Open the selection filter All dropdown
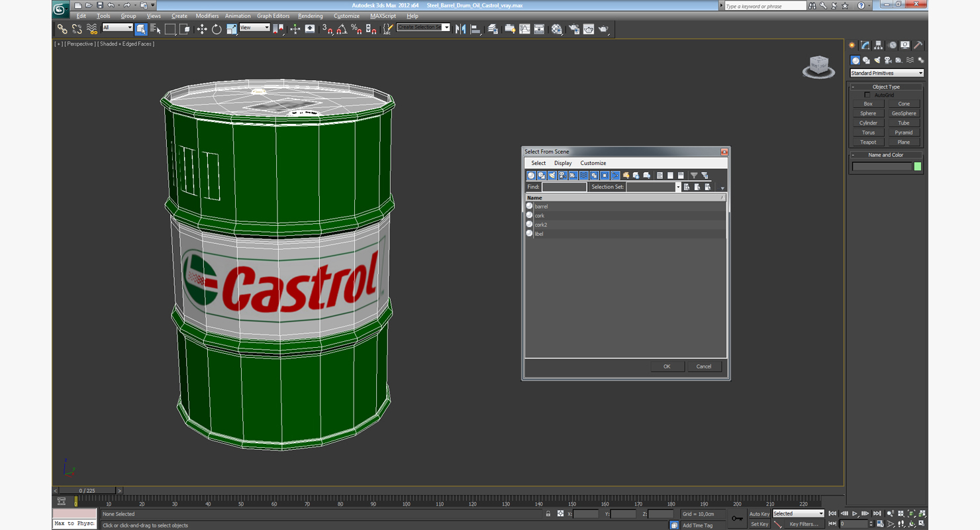The image size is (980, 530). point(117,28)
